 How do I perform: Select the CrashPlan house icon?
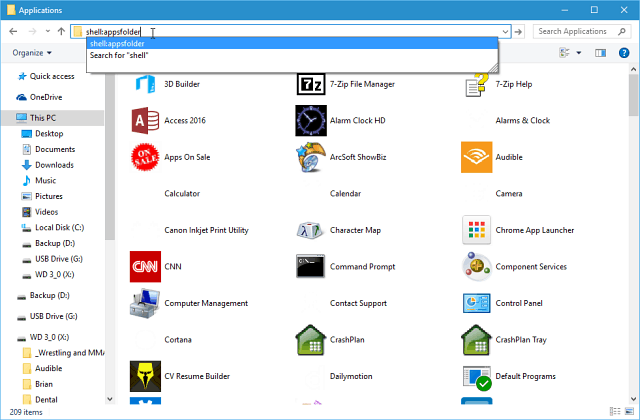pos(311,340)
